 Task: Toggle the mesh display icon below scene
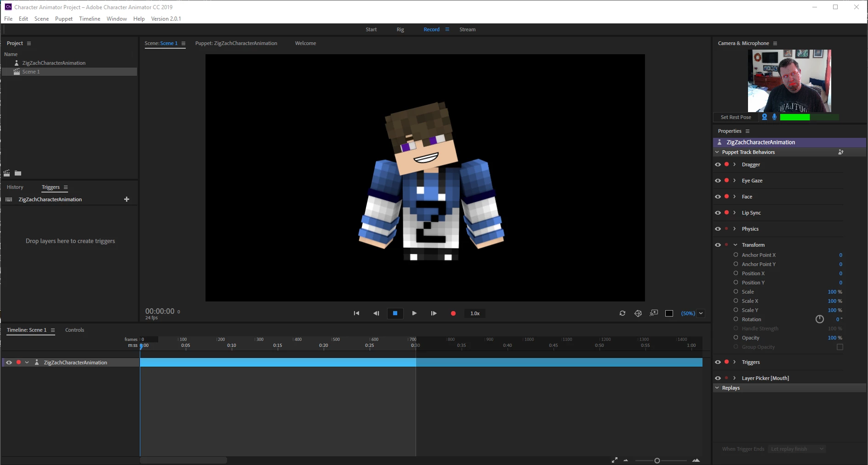click(638, 313)
